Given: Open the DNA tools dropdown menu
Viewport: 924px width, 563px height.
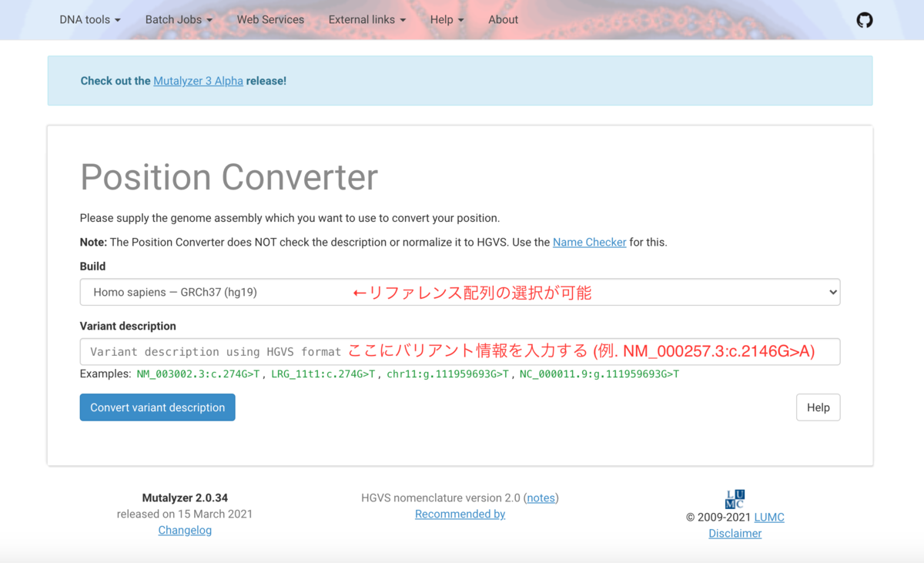Looking at the screenshot, I should [x=89, y=19].
